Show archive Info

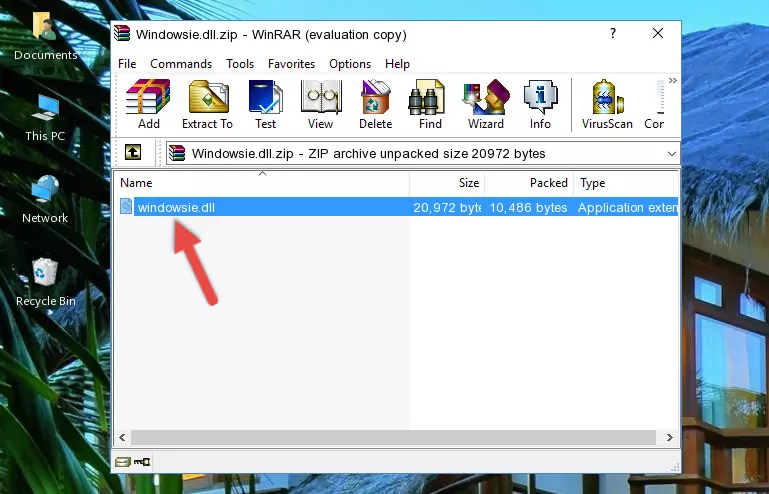coord(540,104)
